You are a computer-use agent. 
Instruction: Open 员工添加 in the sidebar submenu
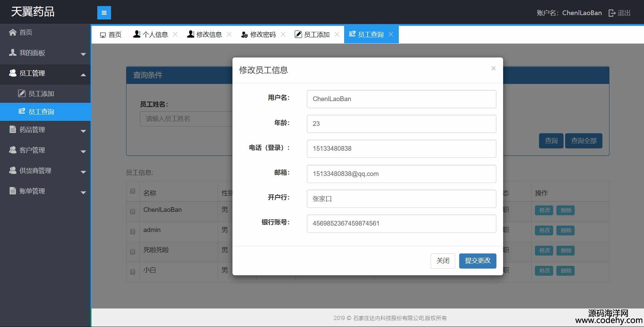point(41,94)
